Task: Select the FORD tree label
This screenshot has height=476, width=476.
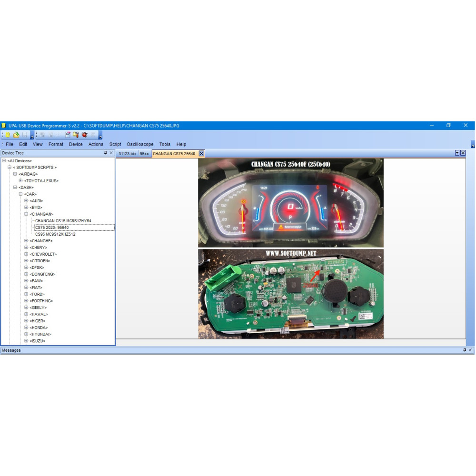Action: [x=37, y=295]
